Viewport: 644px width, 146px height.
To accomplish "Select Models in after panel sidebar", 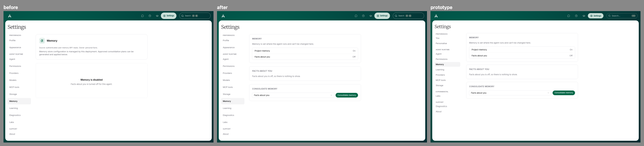I will point(233,80).
